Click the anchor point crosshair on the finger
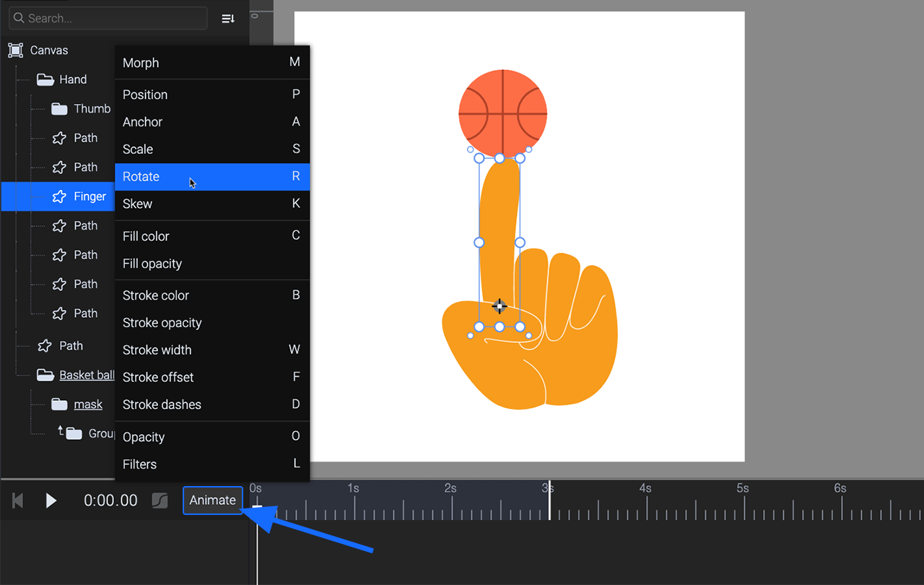Viewport: 924px width, 585px height. click(x=499, y=306)
